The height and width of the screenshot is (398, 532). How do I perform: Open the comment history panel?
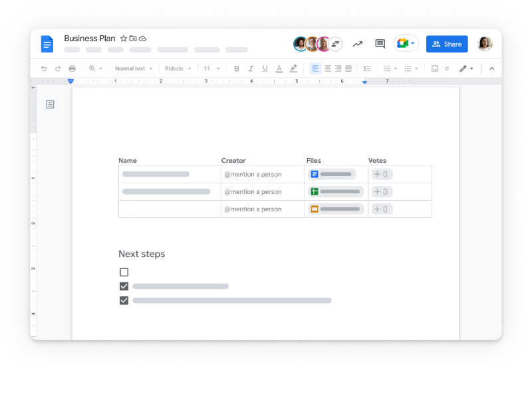click(379, 43)
